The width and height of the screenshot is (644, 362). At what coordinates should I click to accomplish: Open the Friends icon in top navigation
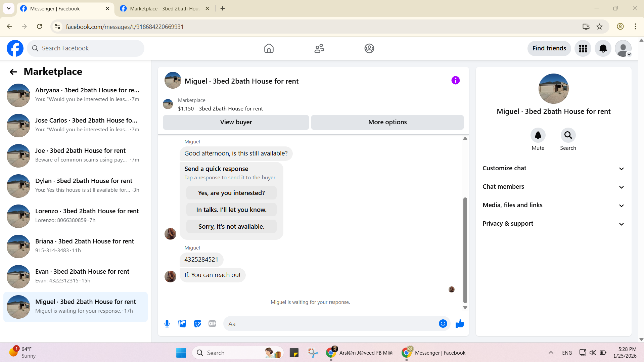pos(319,48)
